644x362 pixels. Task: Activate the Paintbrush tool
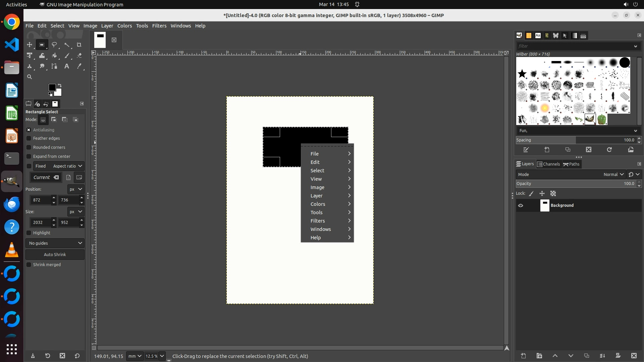pyautogui.click(x=67, y=56)
